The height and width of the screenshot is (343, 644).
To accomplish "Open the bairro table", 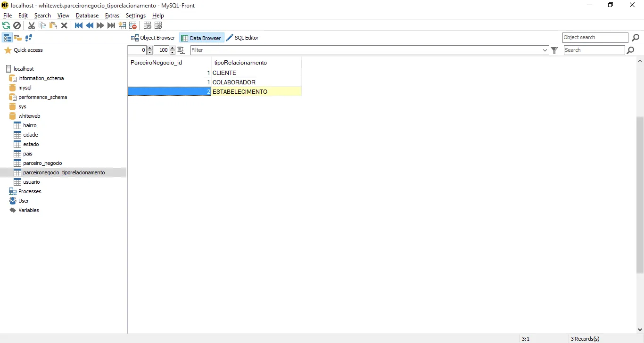I will (30, 125).
